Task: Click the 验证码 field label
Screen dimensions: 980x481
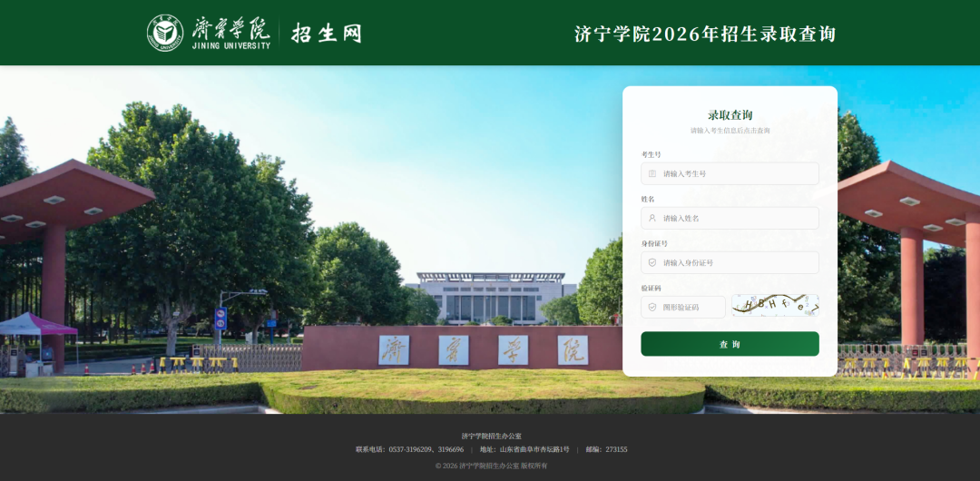Action: 651,289
